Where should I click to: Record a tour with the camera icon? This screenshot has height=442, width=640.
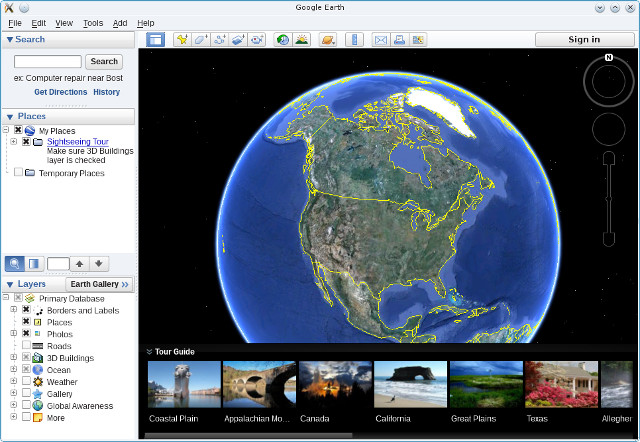257,40
